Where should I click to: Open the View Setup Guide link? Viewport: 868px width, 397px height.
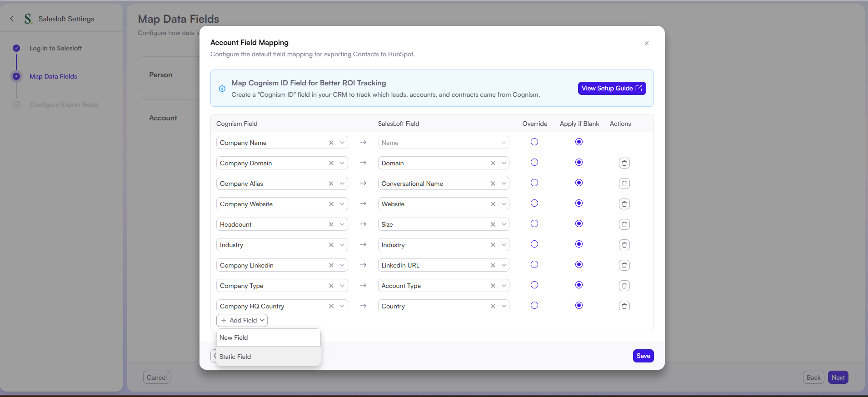pos(612,88)
